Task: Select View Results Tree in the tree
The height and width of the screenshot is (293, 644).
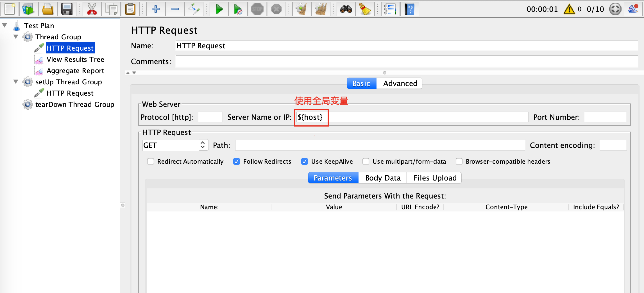Action: point(75,59)
